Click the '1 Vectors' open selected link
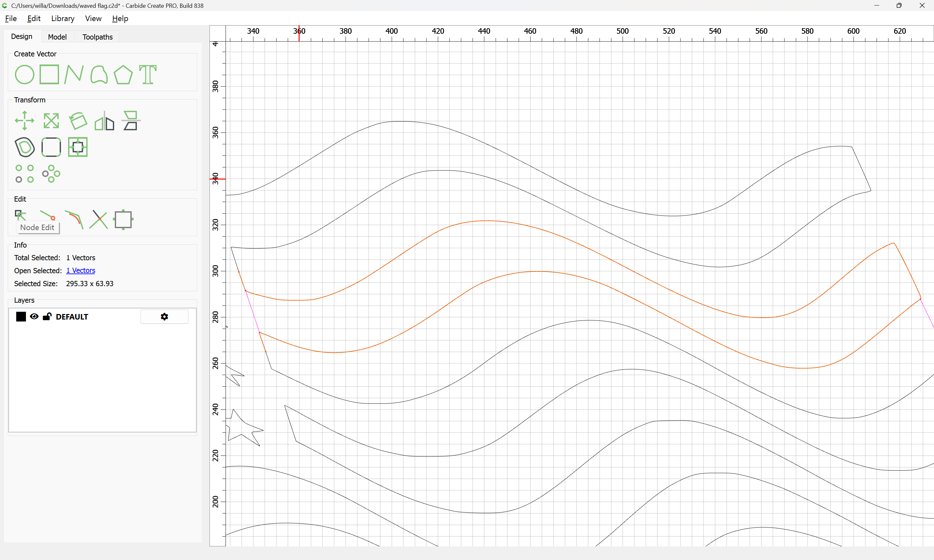Image resolution: width=934 pixels, height=560 pixels. tap(80, 271)
